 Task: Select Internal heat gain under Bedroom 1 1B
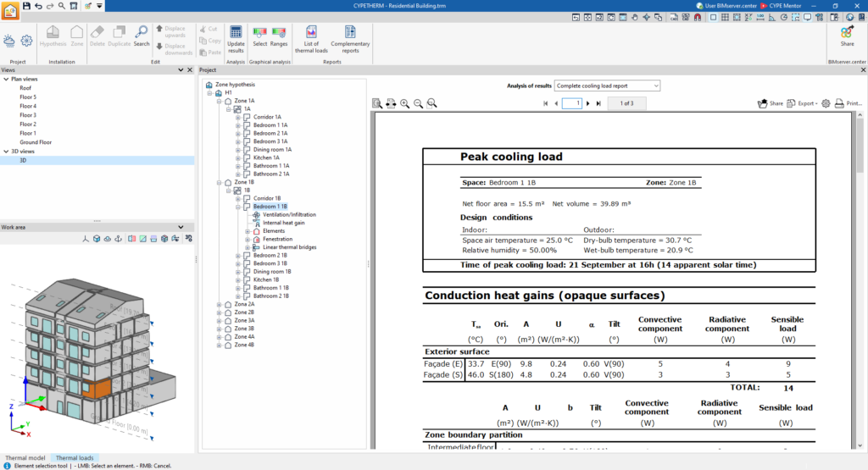(x=283, y=223)
